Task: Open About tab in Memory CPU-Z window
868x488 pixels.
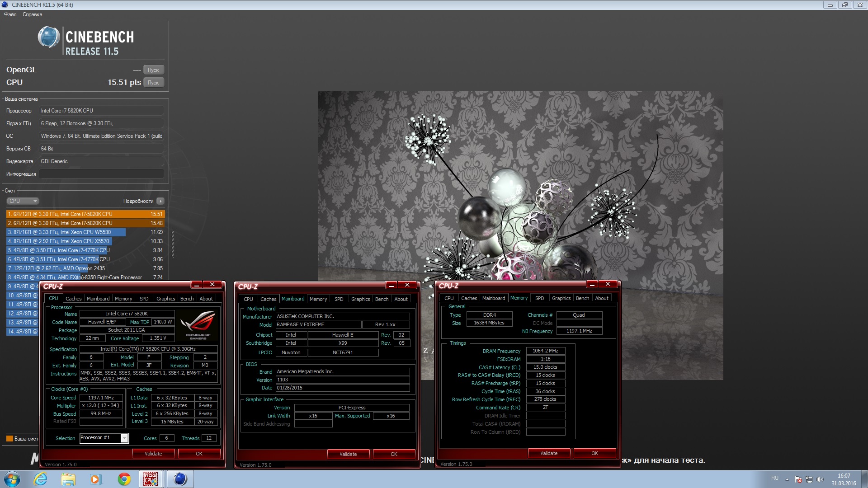Action: (601, 298)
